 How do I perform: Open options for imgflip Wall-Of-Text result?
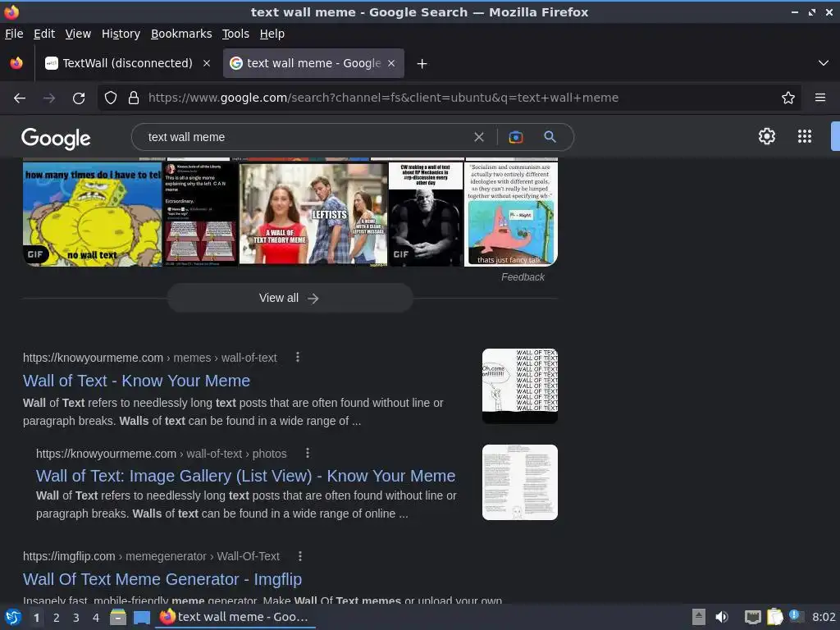point(300,556)
